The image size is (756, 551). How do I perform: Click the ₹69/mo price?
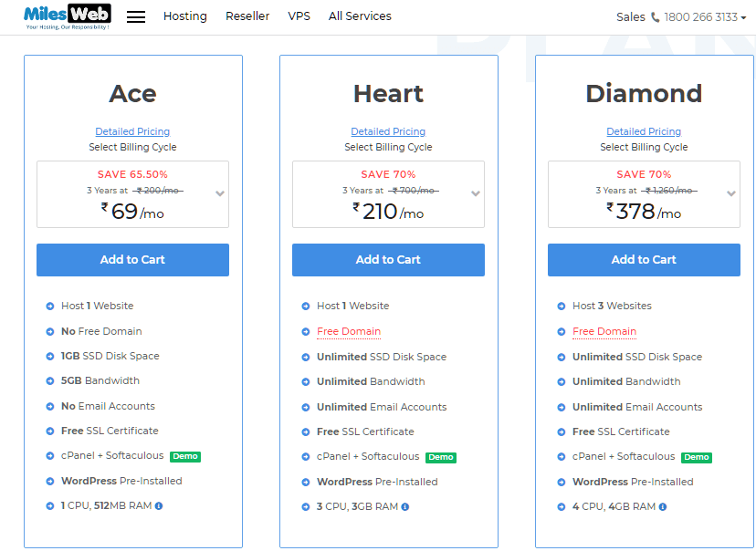point(132,212)
